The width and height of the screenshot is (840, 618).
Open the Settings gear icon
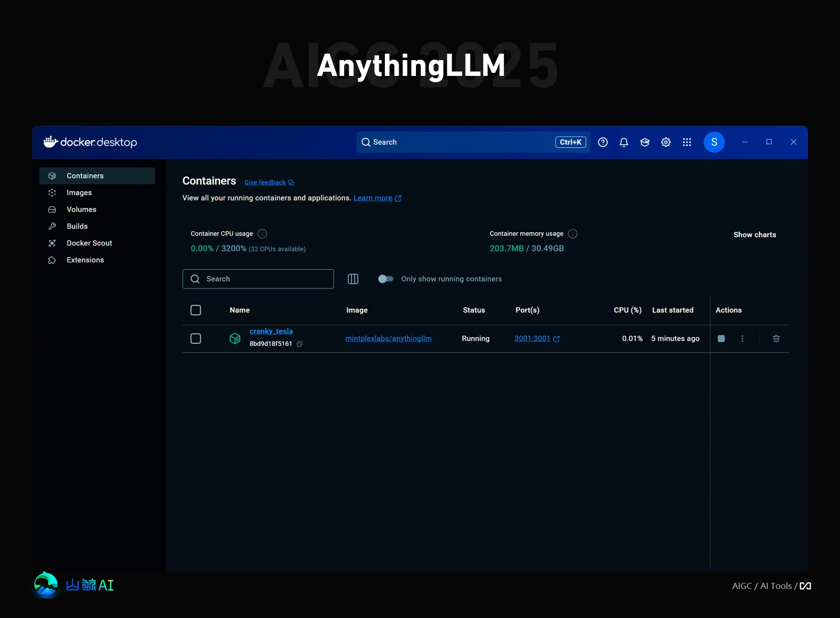(x=666, y=142)
